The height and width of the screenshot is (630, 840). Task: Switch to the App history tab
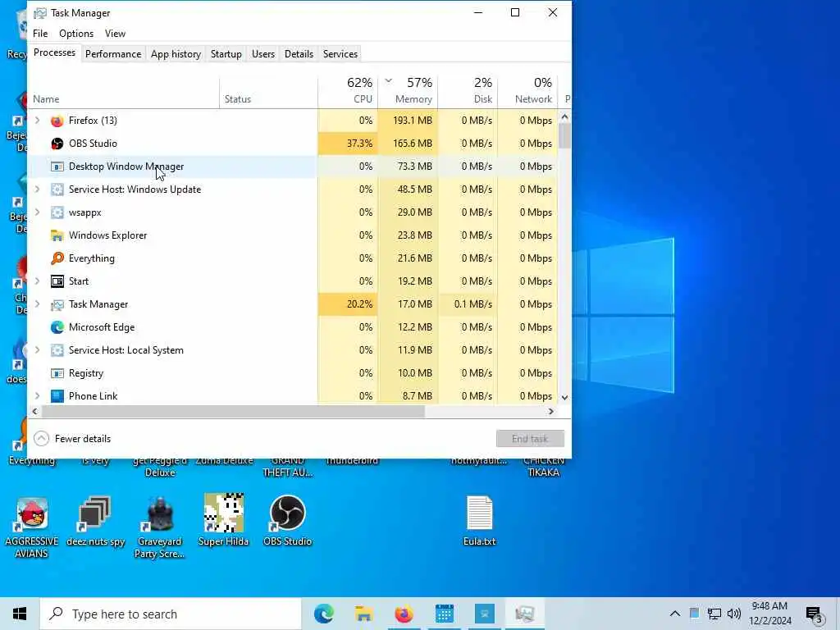tap(176, 54)
